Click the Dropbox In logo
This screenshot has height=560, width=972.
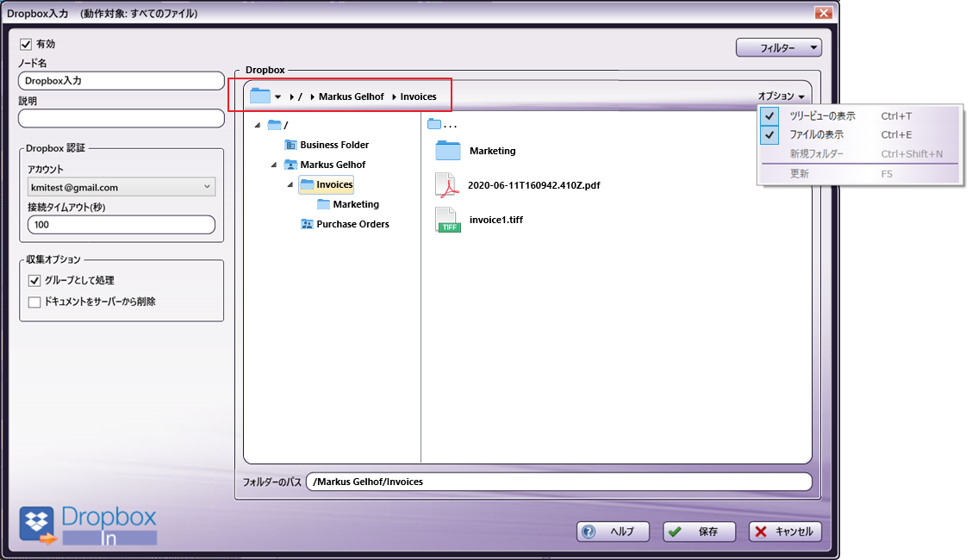tap(88, 526)
